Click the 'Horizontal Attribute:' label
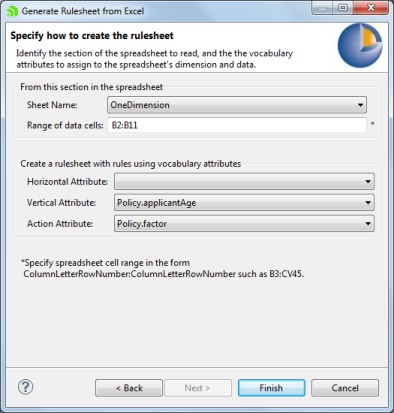The height and width of the screenshot is (413, 394). pyautogui.click(x=67, y=182)
